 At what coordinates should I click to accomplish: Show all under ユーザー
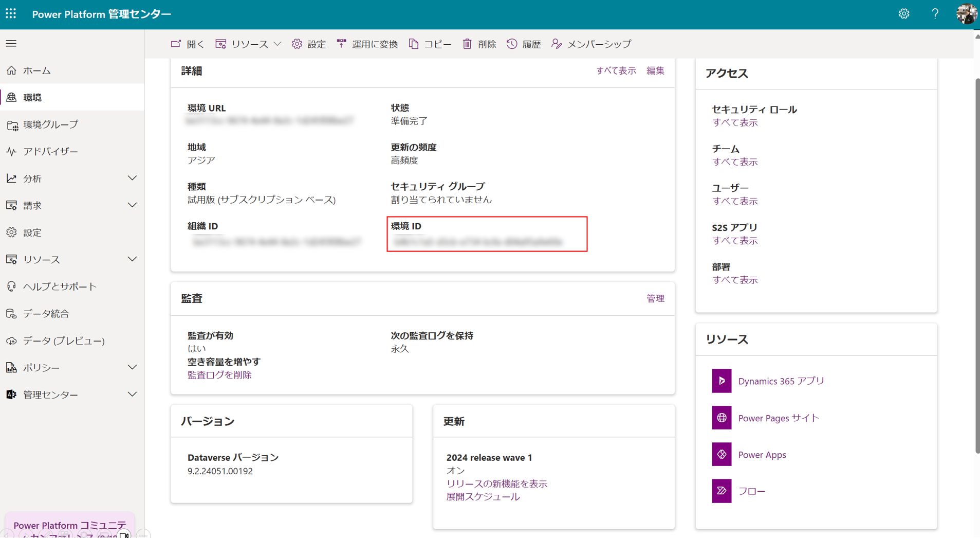[x=735, y=202]
